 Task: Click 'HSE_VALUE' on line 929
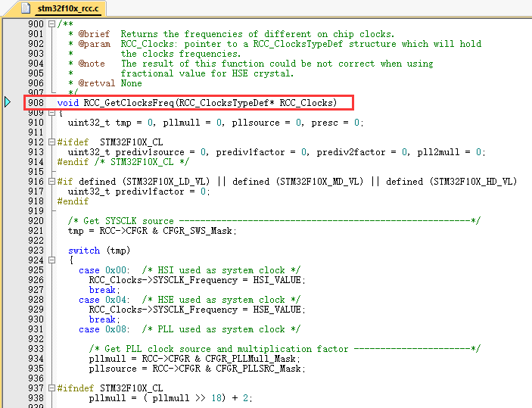pos(277,310)
